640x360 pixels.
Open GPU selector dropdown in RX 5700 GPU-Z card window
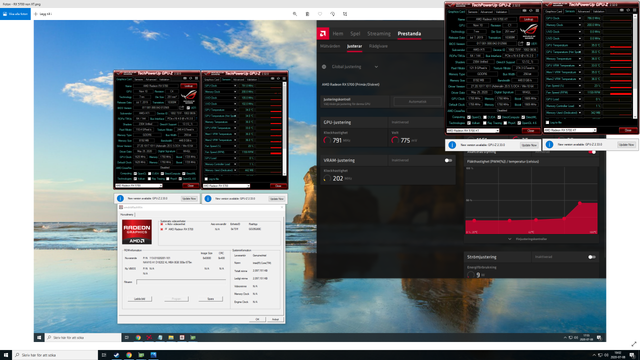point(139,186)
